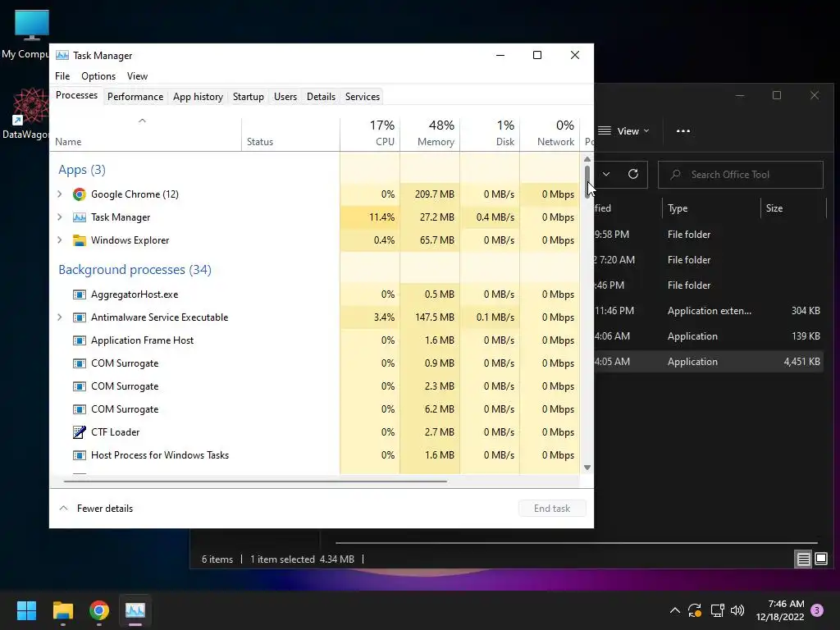Switch File Explorer to large thumbnails view icon
This screenshot has height=630, width=840.
[820, 559]
